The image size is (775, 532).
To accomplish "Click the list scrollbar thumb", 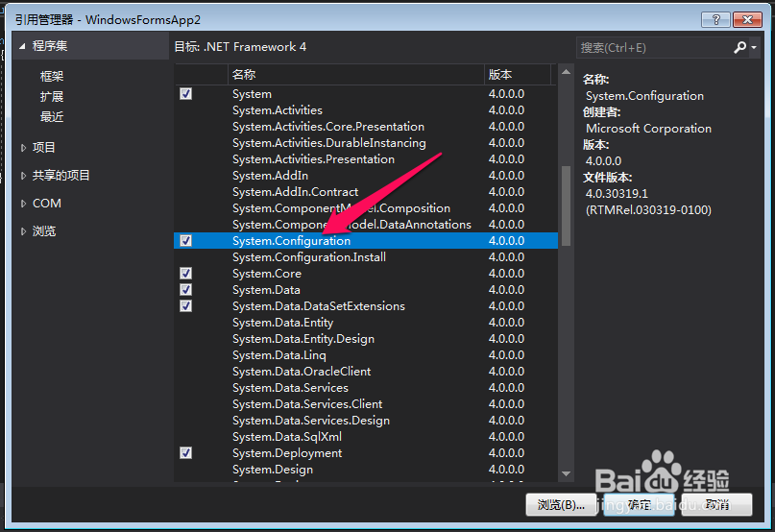I will tap(567, 206).
